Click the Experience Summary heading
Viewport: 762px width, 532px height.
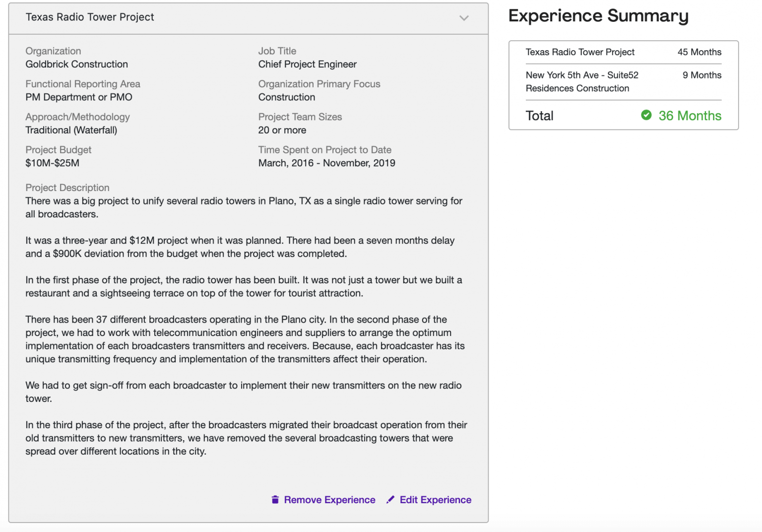598,16
